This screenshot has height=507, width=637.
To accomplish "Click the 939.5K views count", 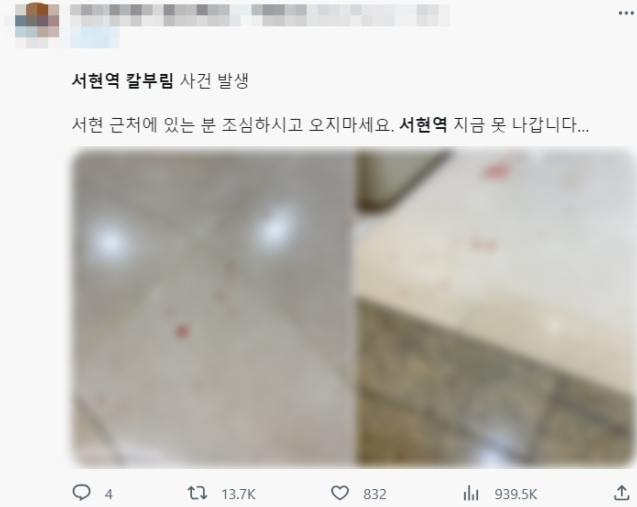I will tap(516, 494).
